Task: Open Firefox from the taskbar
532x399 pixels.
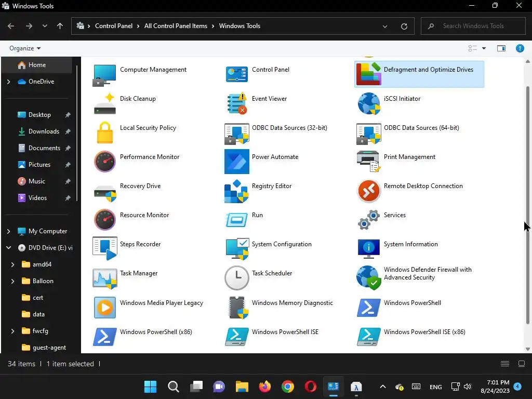Action: tap(265, 387)
